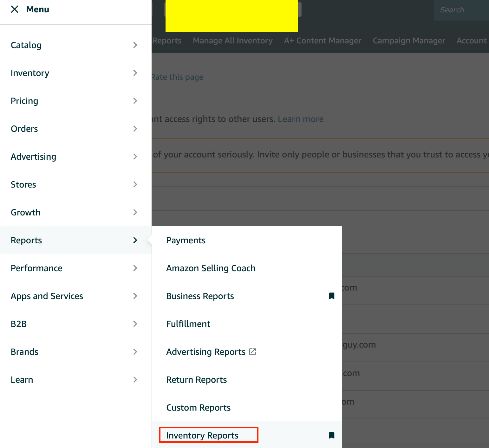Select Learn in the side menu
This screenshot has width=489, height=448.
coord(76,380)
